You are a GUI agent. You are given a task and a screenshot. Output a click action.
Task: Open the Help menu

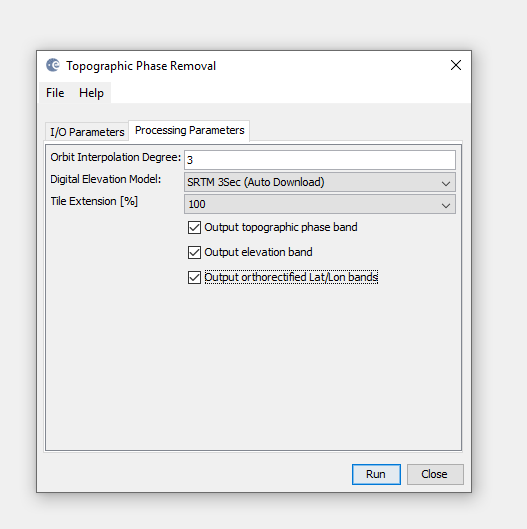click(x=91, y=93)
